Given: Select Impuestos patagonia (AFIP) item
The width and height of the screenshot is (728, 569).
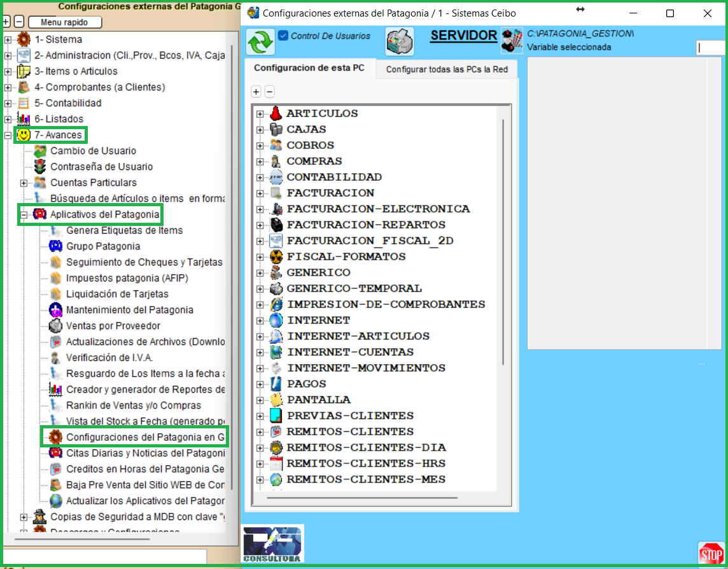Looking at the screenshot, I should [x=127, y=277].
